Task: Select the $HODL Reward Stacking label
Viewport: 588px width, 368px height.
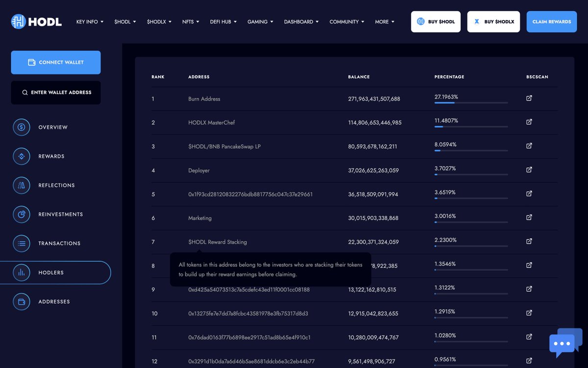Action: 218,242
